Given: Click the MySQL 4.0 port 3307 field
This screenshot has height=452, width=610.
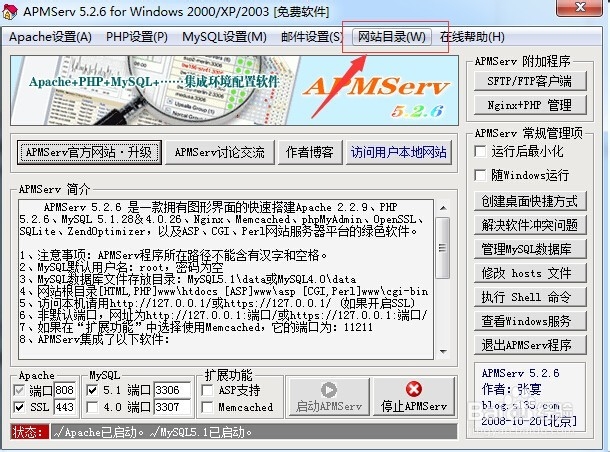Looking at the screenshot, I should tap(172, 407).
